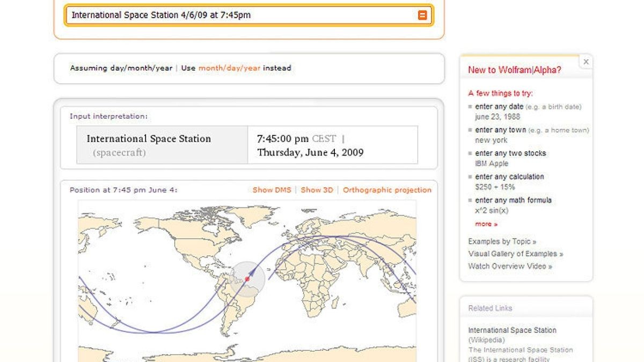Toggle "Show DMS" coordinate display
The image size is (644, 362).
(271, 190)
